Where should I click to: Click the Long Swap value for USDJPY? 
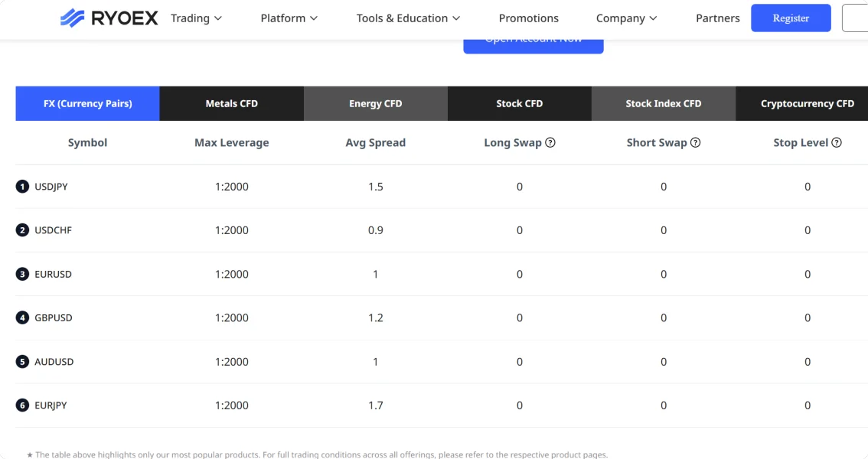[519, 187]
